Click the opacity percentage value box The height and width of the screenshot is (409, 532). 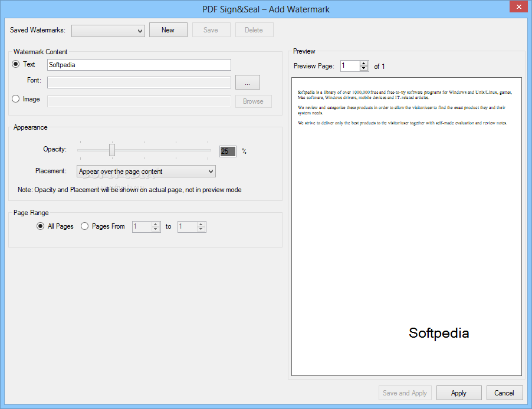(x=228, y=151)
